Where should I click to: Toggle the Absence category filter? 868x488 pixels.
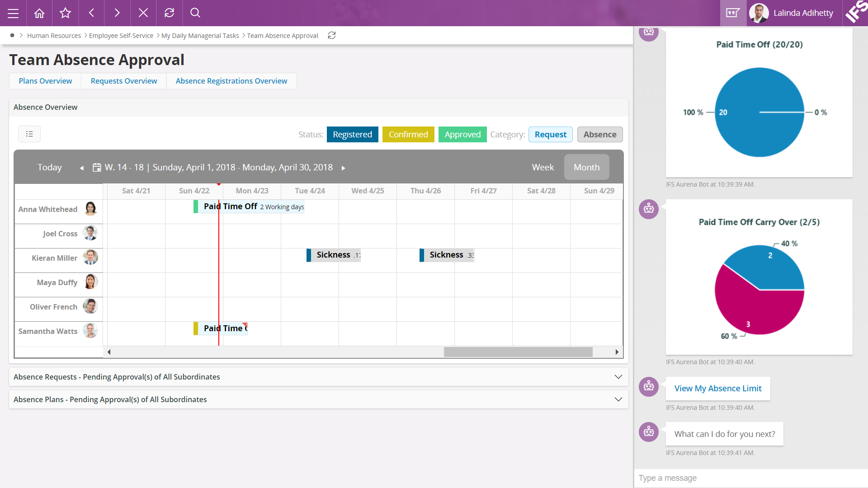[599, 135]
